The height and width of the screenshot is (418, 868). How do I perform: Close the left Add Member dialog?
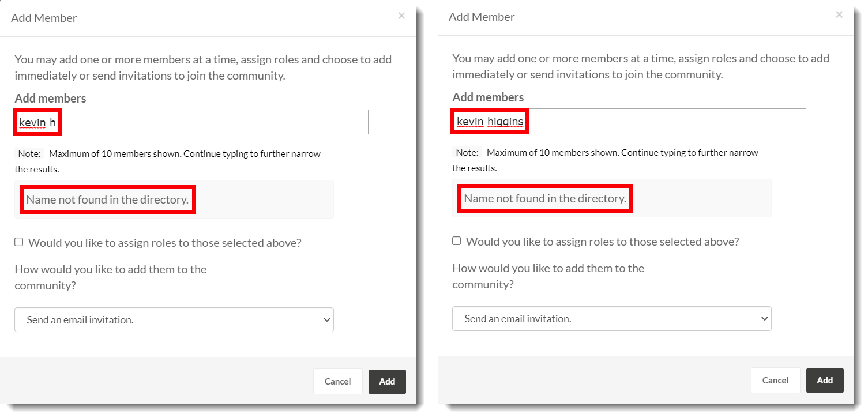(401, 16)
